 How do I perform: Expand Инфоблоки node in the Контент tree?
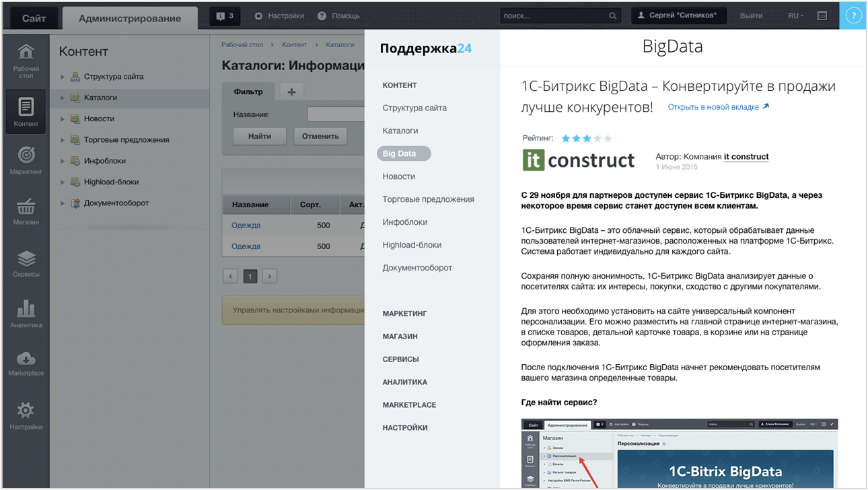pyautogui.click(x=63, y=161)
